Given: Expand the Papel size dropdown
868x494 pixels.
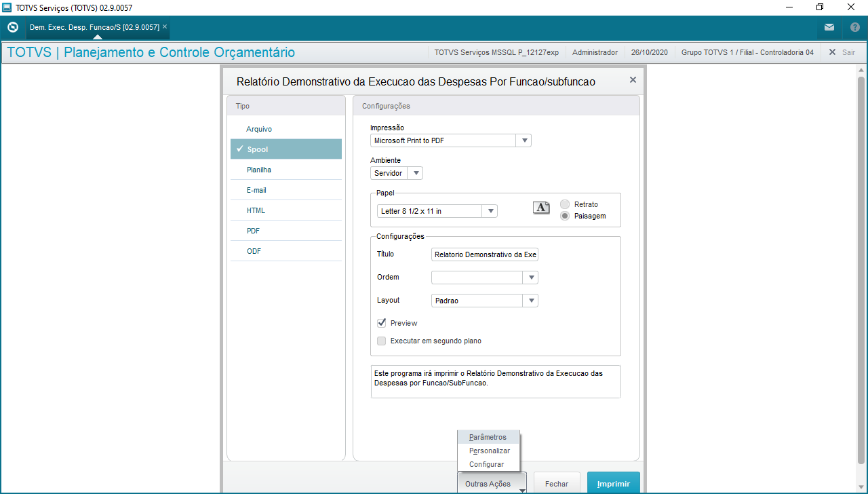Looking at the screenshot, I should (x=490, y=211).
